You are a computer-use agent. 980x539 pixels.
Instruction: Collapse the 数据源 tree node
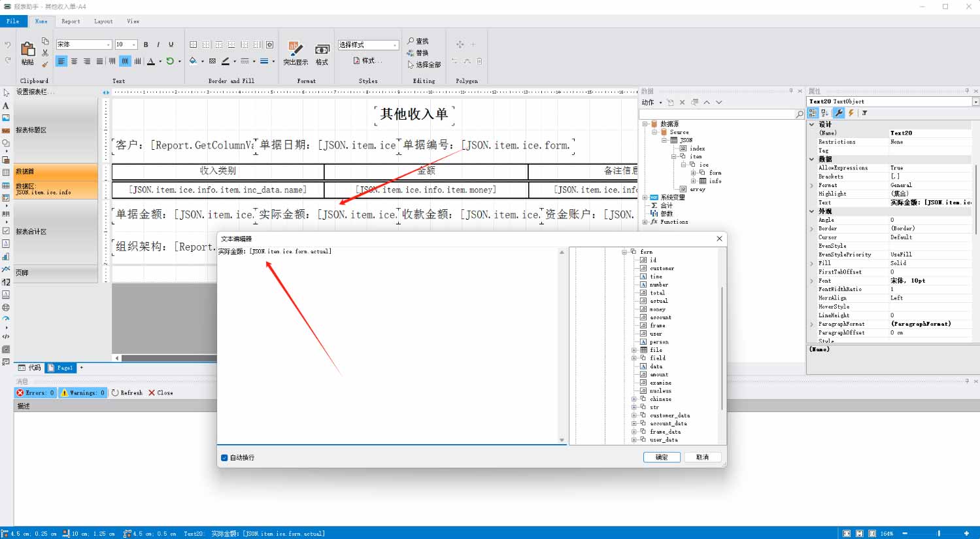(x=645, y=124)
